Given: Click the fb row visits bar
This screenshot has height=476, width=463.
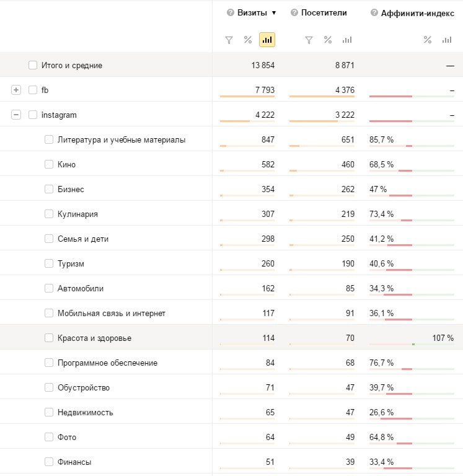Looking at the screenshot, I should 247,97.
